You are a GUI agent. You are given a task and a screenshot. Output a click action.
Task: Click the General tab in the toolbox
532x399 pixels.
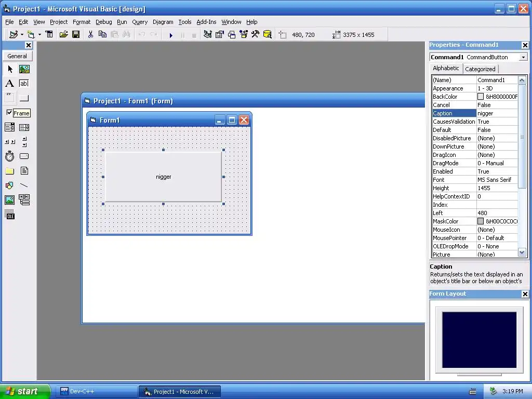coord(17,56)
